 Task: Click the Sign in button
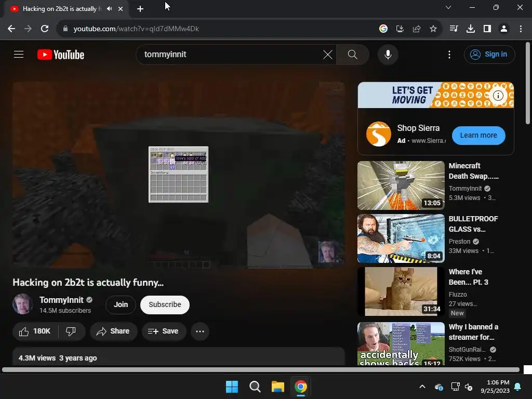(x=489, y=54)
